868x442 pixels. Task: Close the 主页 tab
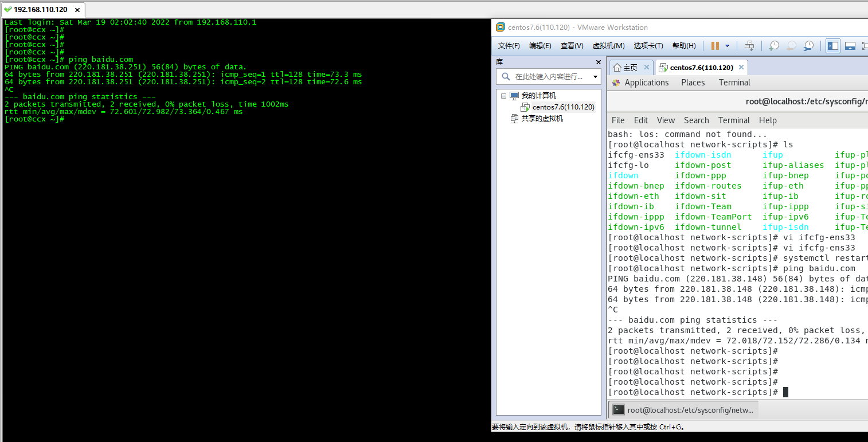click(647, 68)
